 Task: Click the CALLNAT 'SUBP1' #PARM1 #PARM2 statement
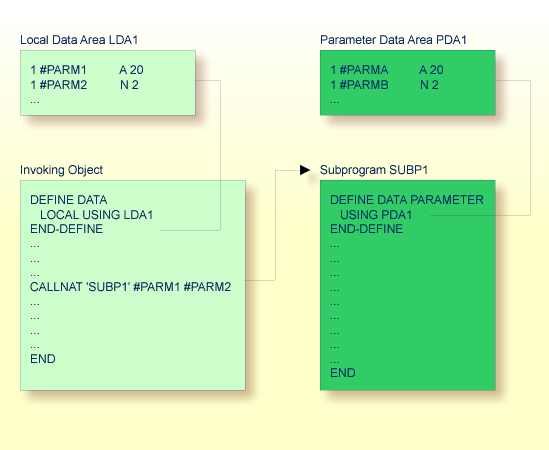pos(130,287)
